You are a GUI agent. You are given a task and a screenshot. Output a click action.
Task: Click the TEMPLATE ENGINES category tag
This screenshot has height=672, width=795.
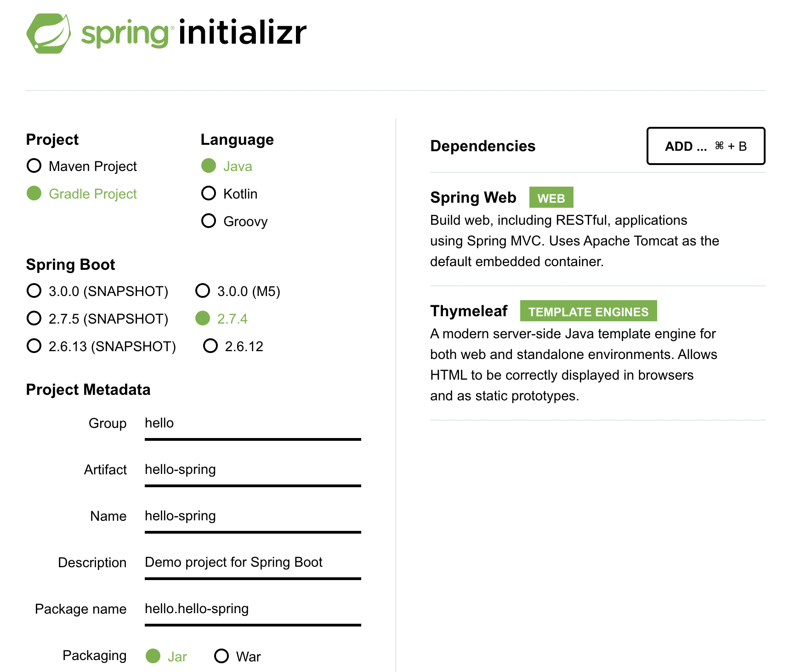tap(588, 311)
